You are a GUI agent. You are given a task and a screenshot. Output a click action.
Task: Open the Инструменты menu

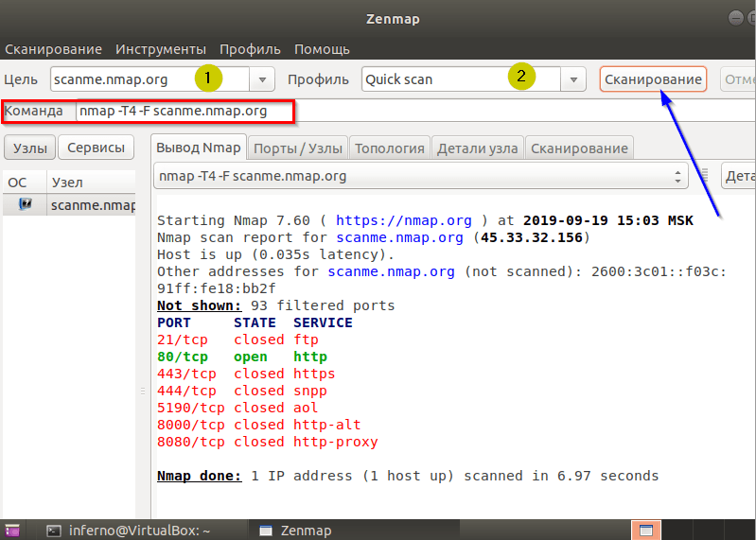tap(161, 49)
